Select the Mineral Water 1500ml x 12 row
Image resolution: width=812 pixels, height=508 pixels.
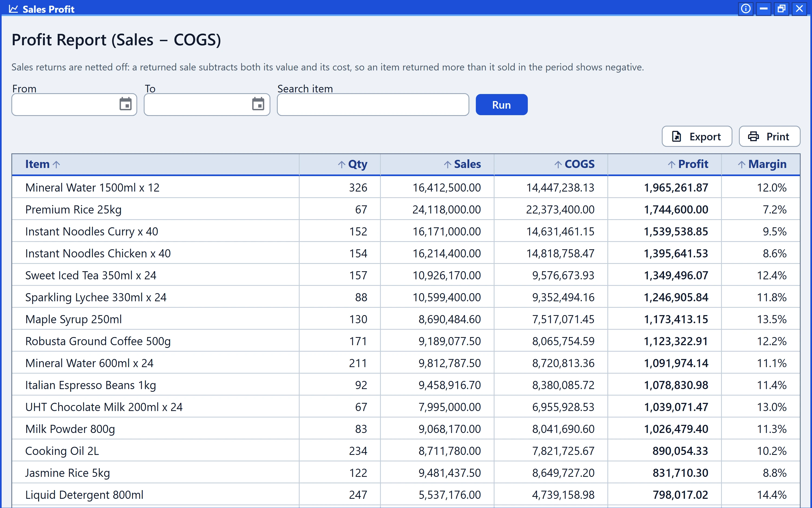406,187
